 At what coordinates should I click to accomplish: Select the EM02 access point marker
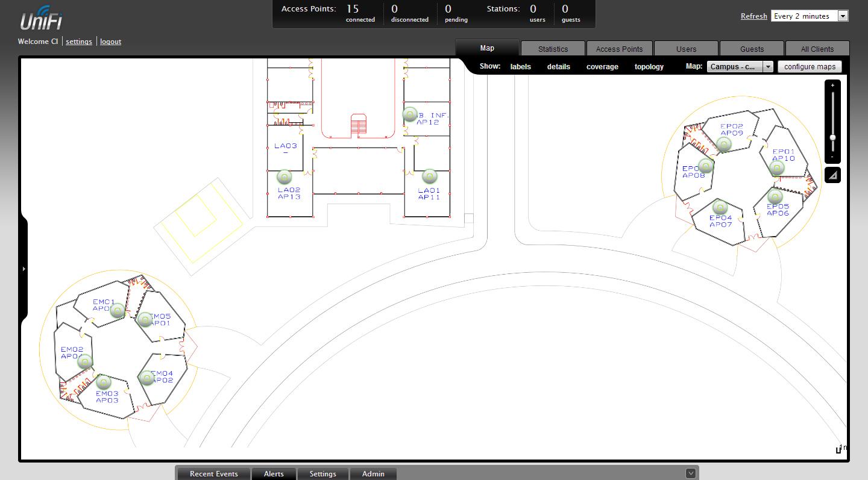click(85, 361)
